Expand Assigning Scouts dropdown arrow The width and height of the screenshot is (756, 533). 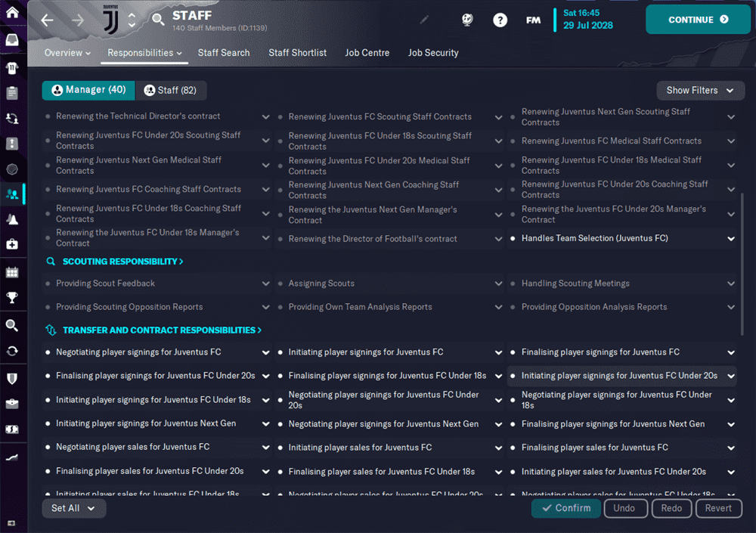coord(498,284)
